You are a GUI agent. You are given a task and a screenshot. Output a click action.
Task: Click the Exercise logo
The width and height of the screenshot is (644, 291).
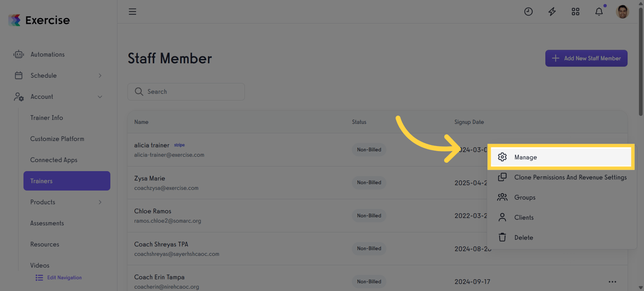point(39,20)
